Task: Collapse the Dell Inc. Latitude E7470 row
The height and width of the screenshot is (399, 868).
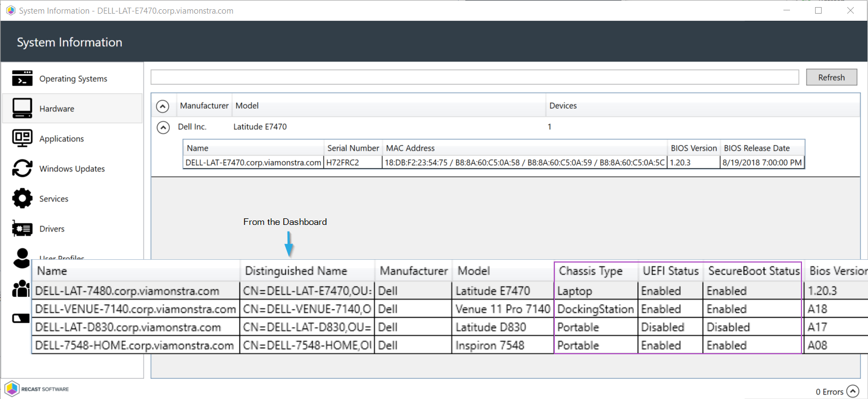Action: click(163, 127)
